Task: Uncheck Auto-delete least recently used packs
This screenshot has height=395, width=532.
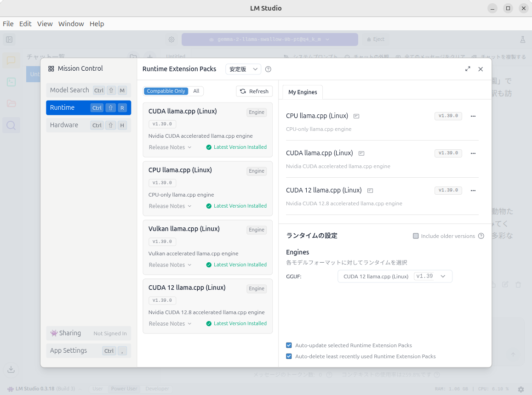Action: click(289, 356)
